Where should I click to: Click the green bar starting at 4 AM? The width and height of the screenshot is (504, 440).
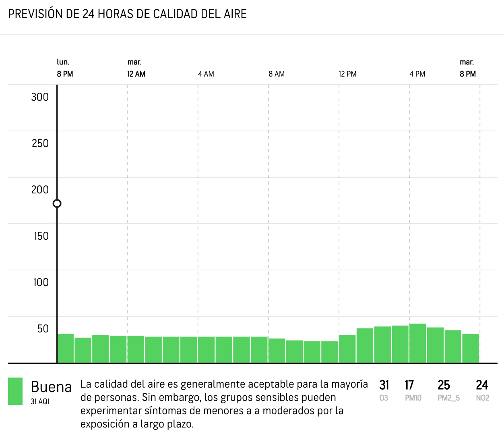(x=207, y=350)
